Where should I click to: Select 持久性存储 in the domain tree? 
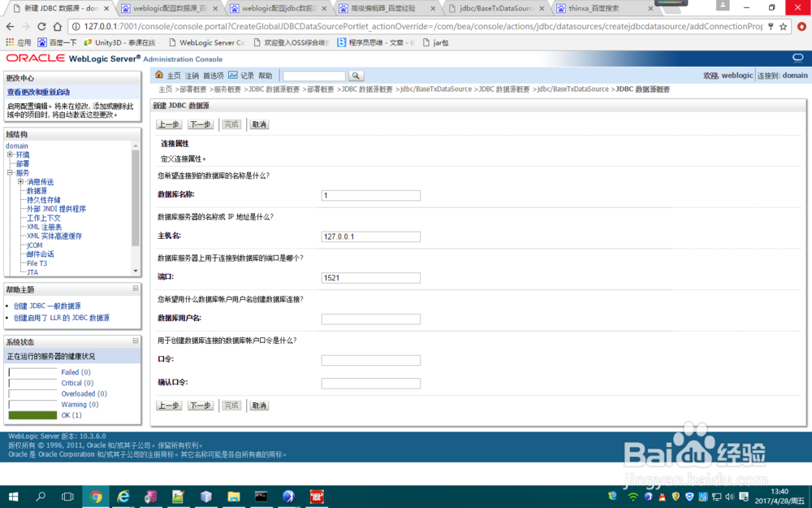click(x=44, y=200)
